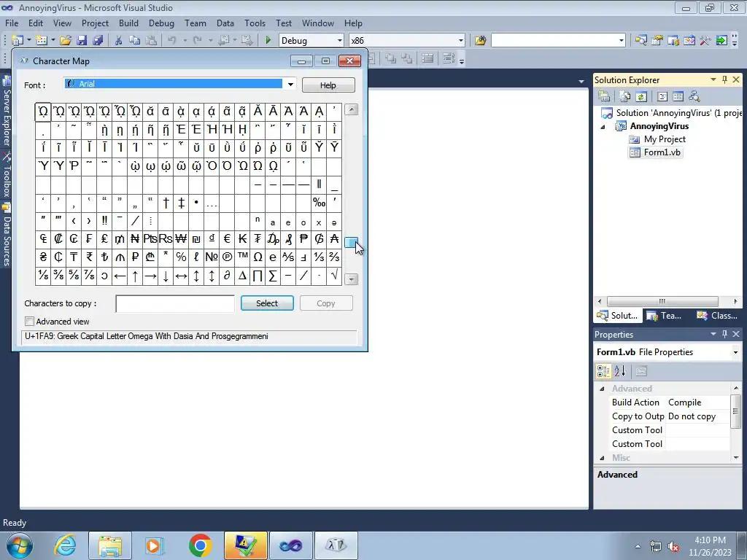
Task: Select Form1.vb in Solution Explorer
Action: click(x=662, y=152)
